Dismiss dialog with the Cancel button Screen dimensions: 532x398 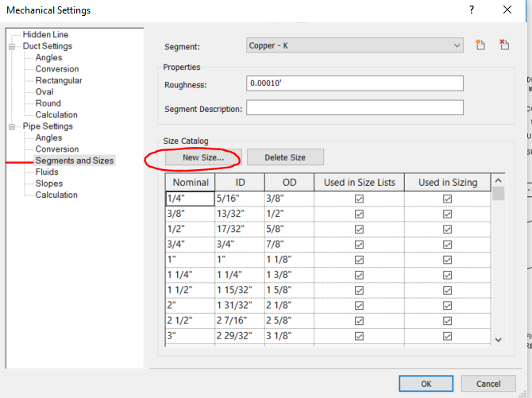tap(488, 384)
